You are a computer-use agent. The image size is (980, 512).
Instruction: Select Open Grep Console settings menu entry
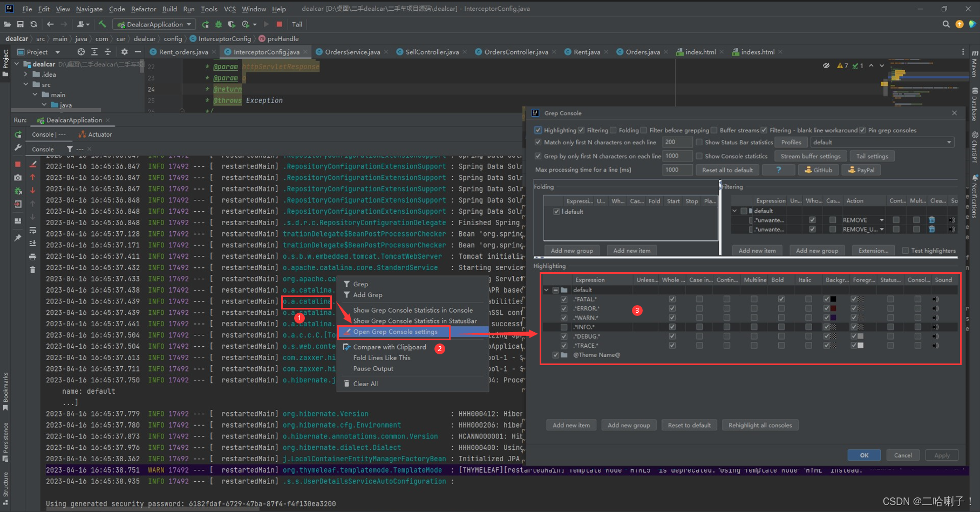[x=395, y=332]
